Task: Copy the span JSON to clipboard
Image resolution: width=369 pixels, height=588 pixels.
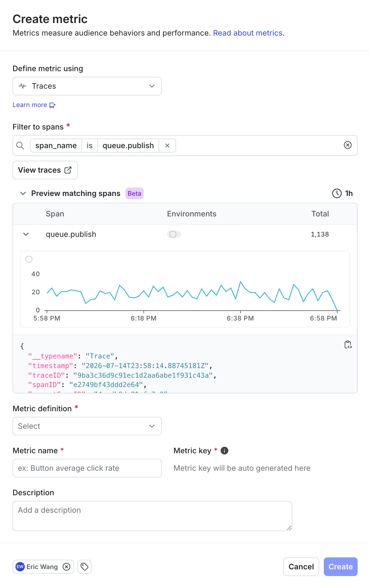Action: point(348,345)
